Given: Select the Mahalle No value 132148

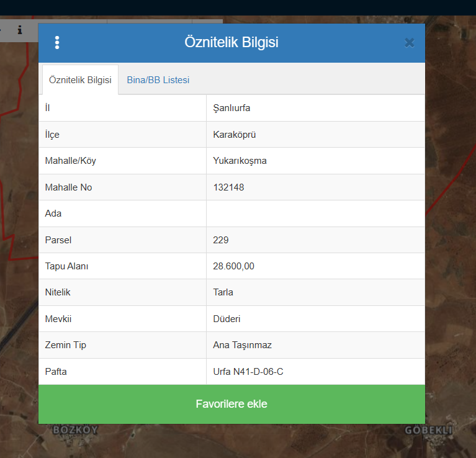Looking at the screenshot, I should pos(228,187).
